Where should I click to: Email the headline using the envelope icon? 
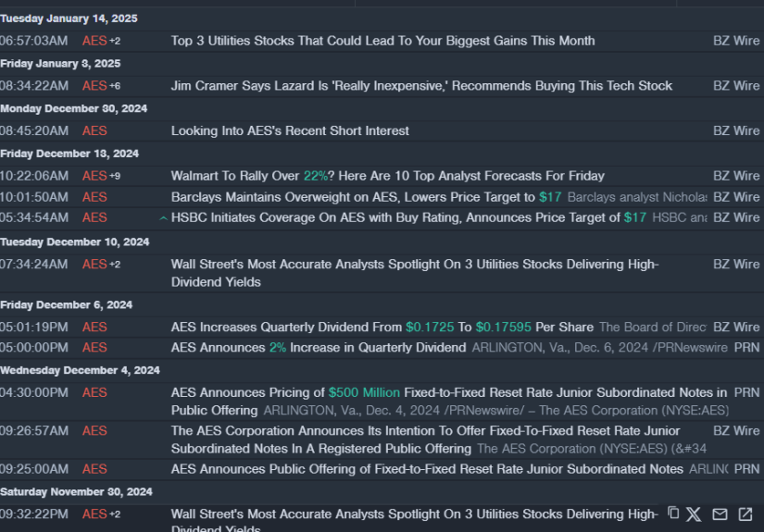click(x=720, y=514)
